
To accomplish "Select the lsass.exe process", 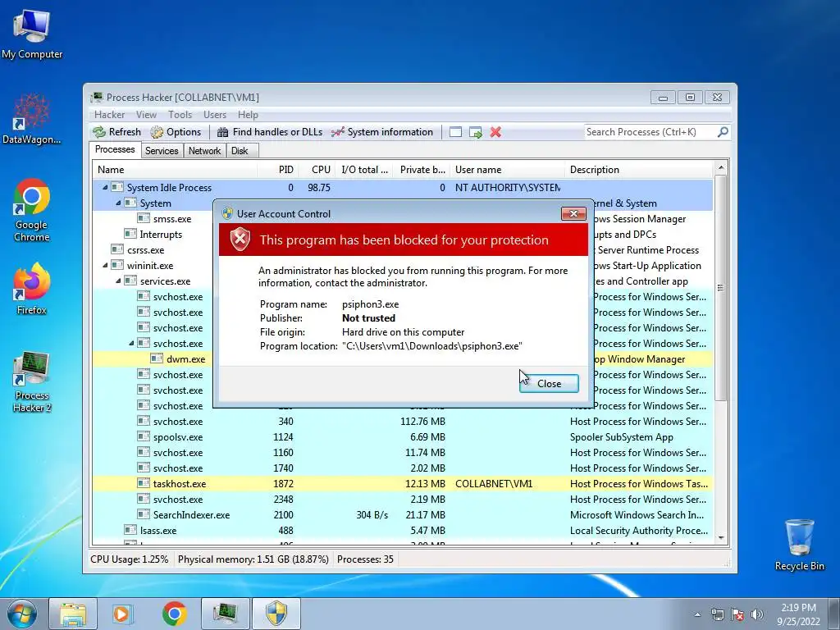I will coord(402,531).
